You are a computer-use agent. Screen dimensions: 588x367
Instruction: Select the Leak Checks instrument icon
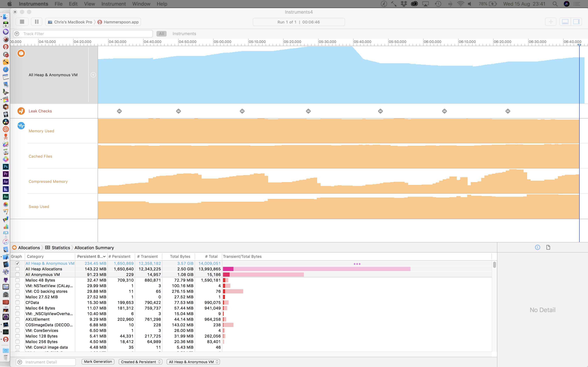click(21, 111)
